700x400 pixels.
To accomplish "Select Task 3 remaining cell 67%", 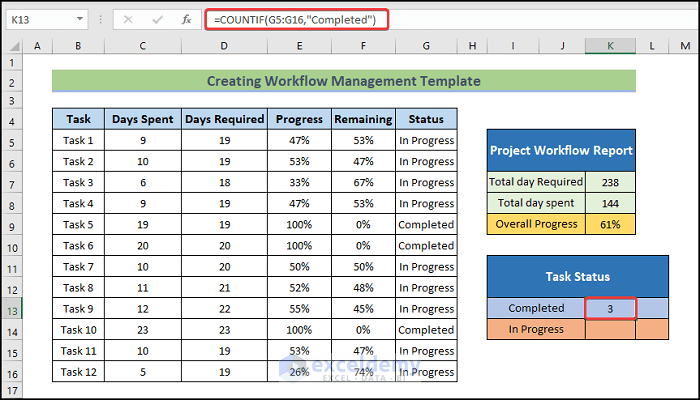I will (x=363, y=183).
